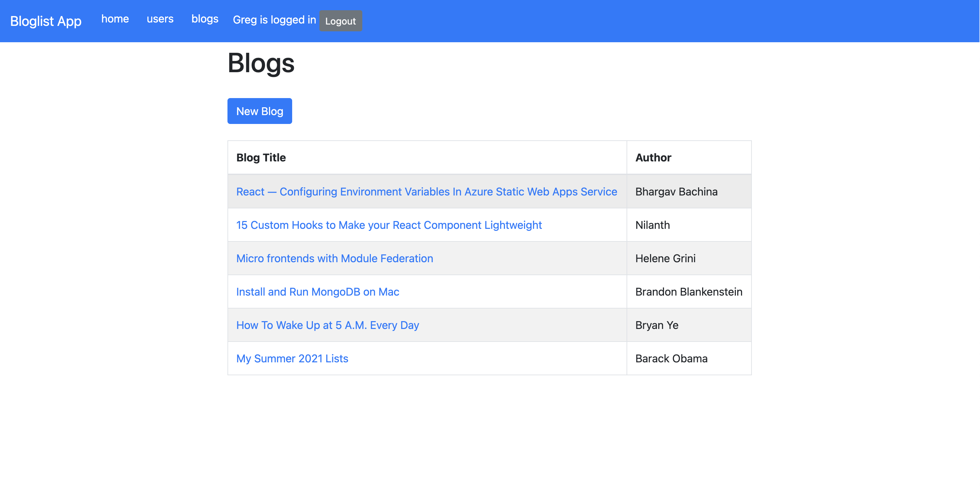Viewport: 980px width, 504px height.
Task: Select Install and Run MongoDB blog
Action: click(317, 291)
